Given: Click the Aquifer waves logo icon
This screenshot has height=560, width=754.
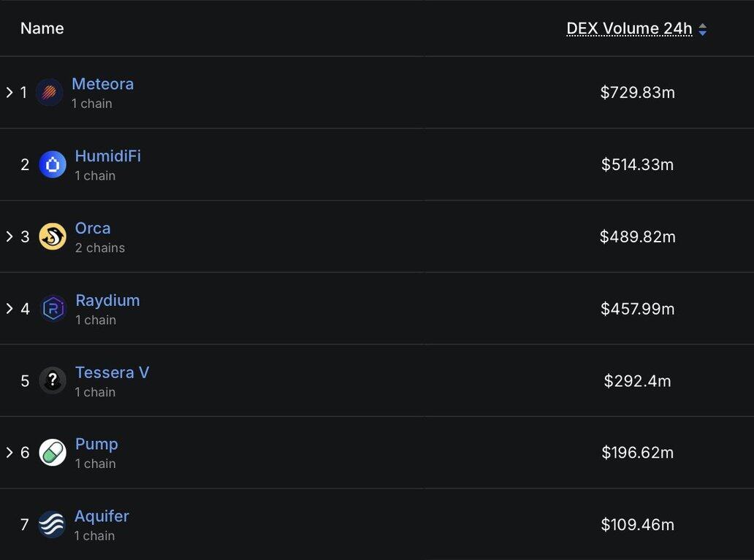Looking at the screenshot, I should tap(52, 524).
